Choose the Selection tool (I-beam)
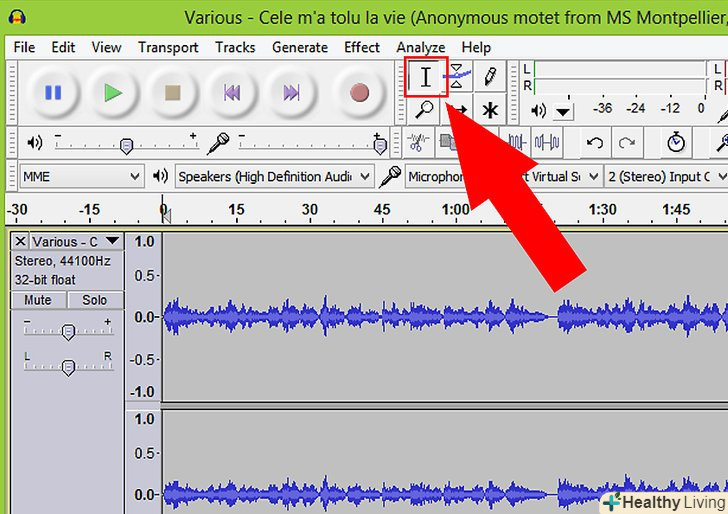The image size is (728, 514). click(x=425, y=77)
